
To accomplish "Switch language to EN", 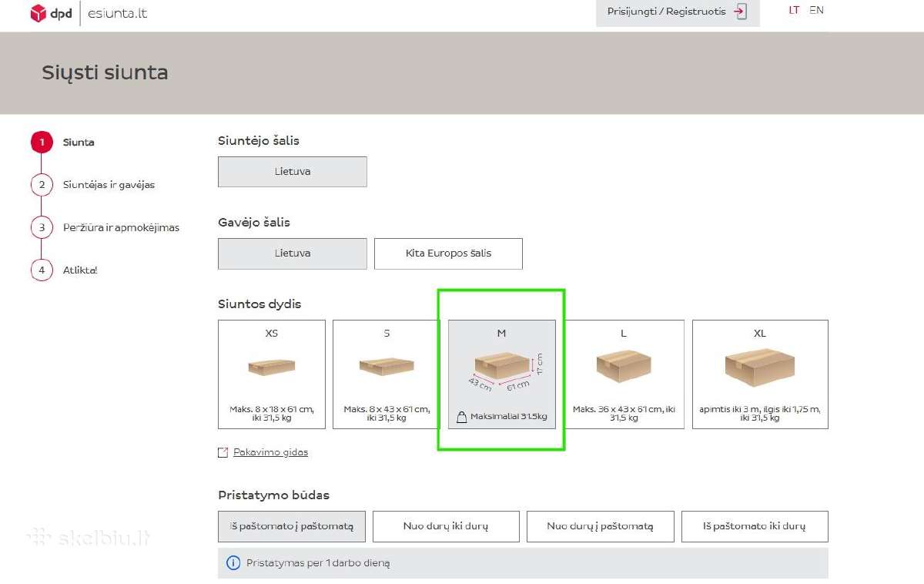I will [x=816, y=11].
